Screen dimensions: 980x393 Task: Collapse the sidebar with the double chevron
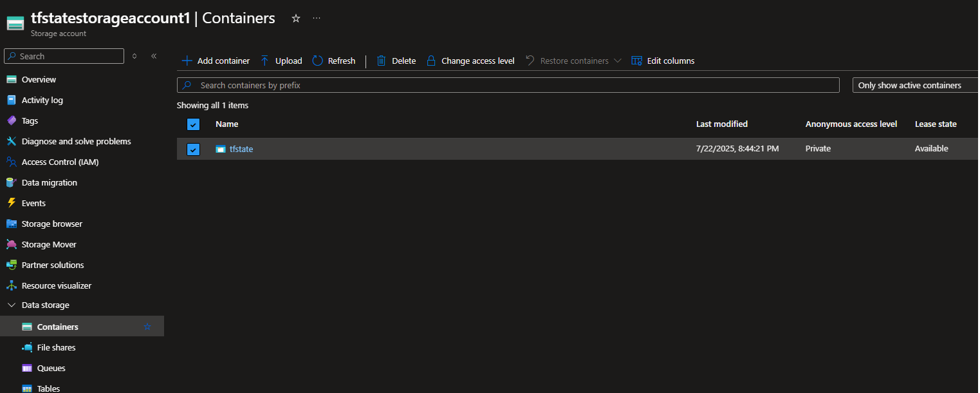tap(154, 56)
